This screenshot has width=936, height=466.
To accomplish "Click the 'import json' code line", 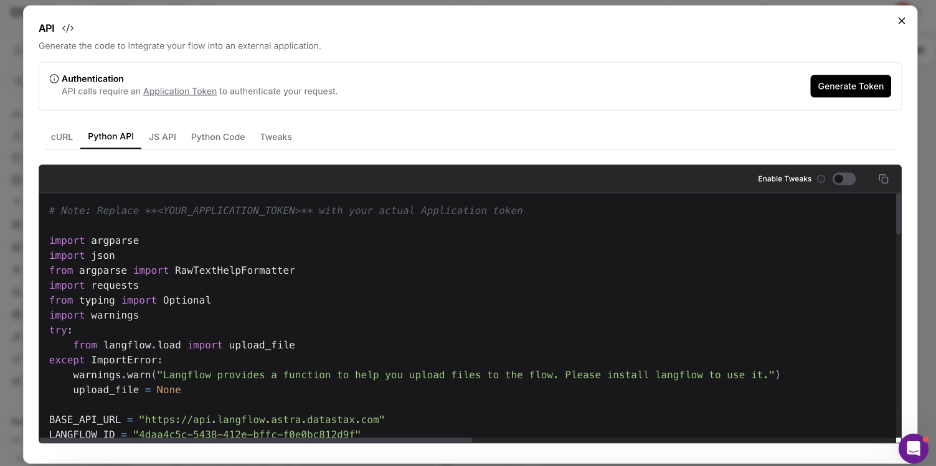I will point(82,255).
